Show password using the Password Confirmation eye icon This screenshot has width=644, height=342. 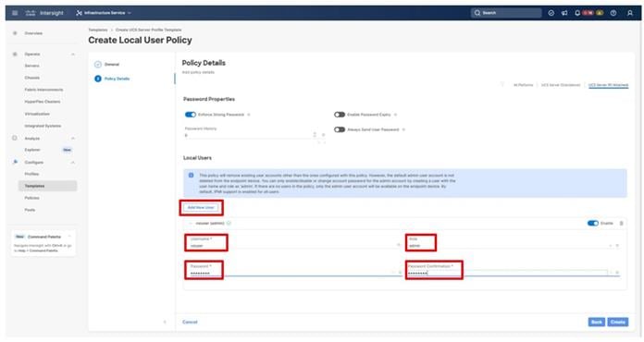pos(611,272)
